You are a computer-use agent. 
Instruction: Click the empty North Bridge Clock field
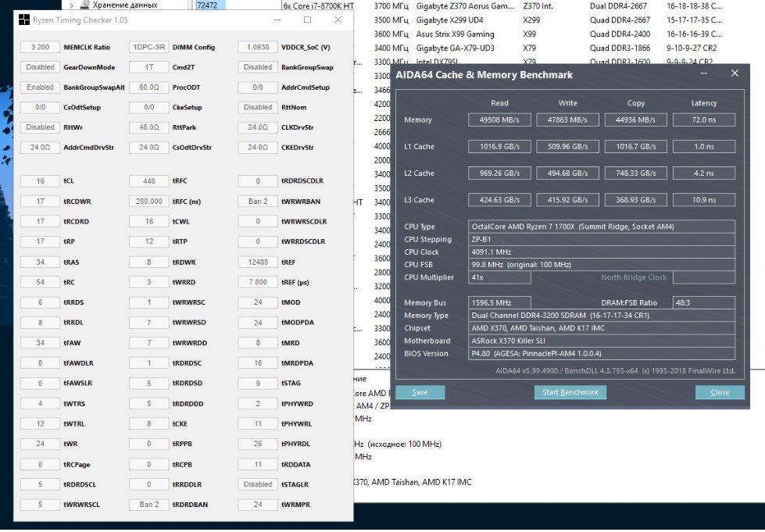(704, 277)
